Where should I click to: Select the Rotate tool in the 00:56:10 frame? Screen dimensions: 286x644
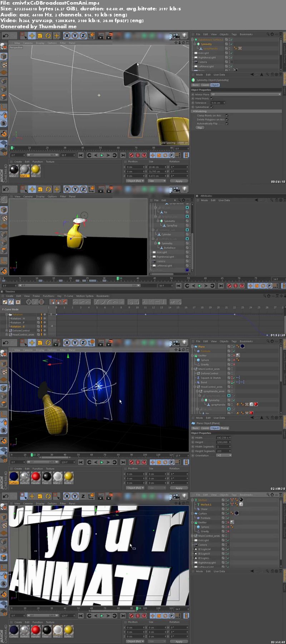click(48, 36)
